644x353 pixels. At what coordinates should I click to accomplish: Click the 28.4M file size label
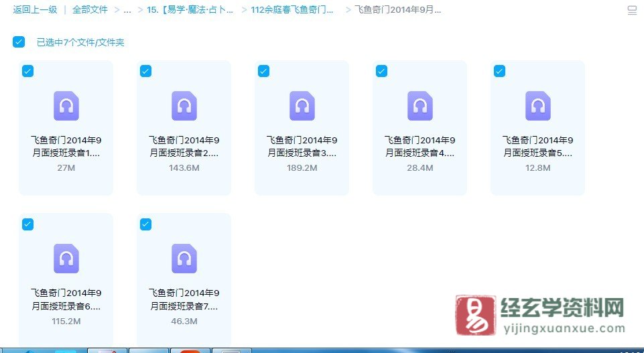click(420, 168)
